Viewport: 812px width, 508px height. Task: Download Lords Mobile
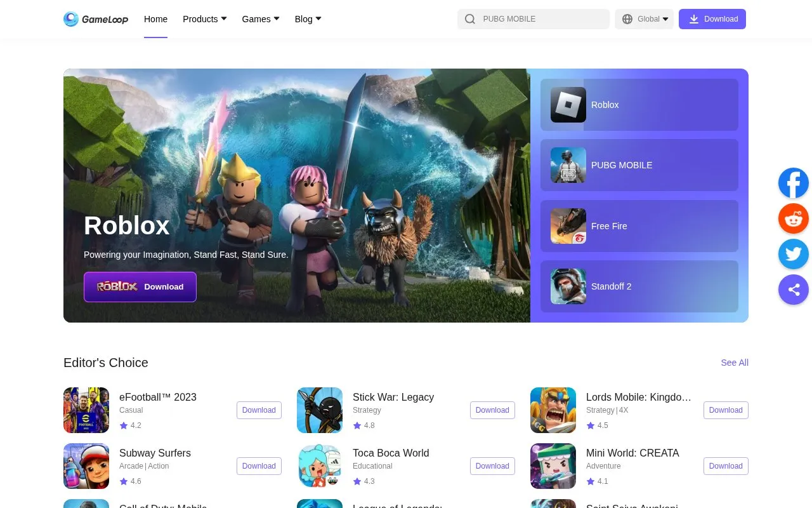tap(726, 410)
